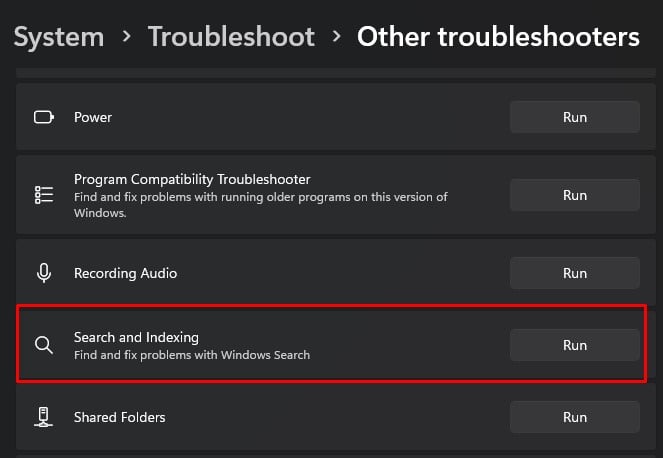Click the chevron after Troubleshoot breadcrumb
This screenshot has width=663, height=458.
point(336,37)
